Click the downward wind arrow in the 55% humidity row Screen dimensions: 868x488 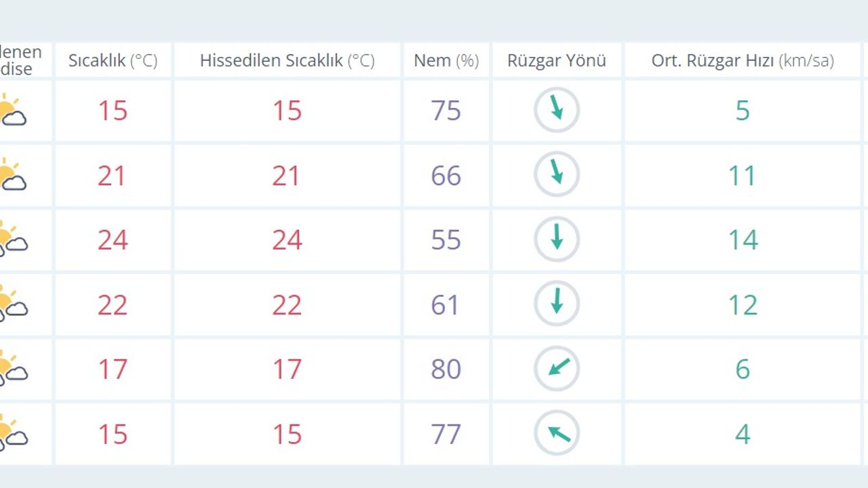point(557,239)
